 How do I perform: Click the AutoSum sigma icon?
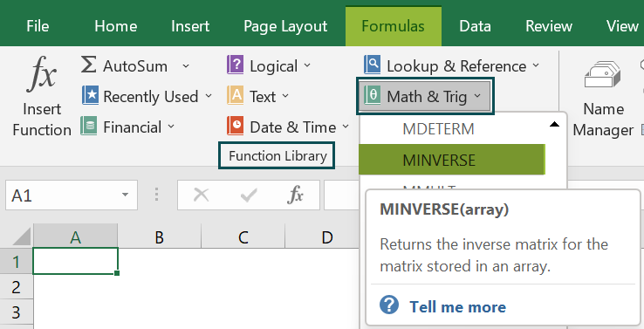click(x=88, y=65)
